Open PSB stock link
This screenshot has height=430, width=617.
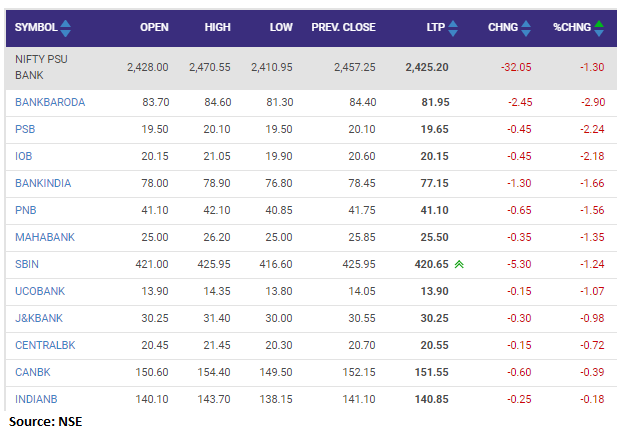pos(25,129)
